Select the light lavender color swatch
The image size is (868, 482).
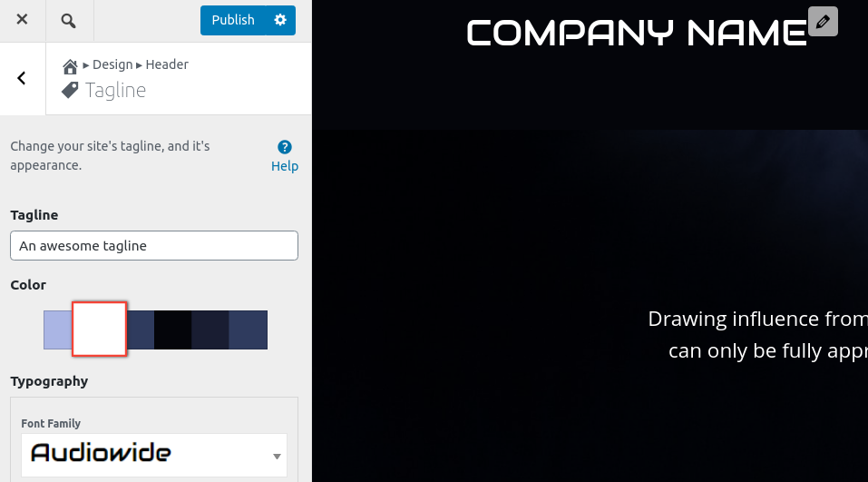(x=57, y=330)
